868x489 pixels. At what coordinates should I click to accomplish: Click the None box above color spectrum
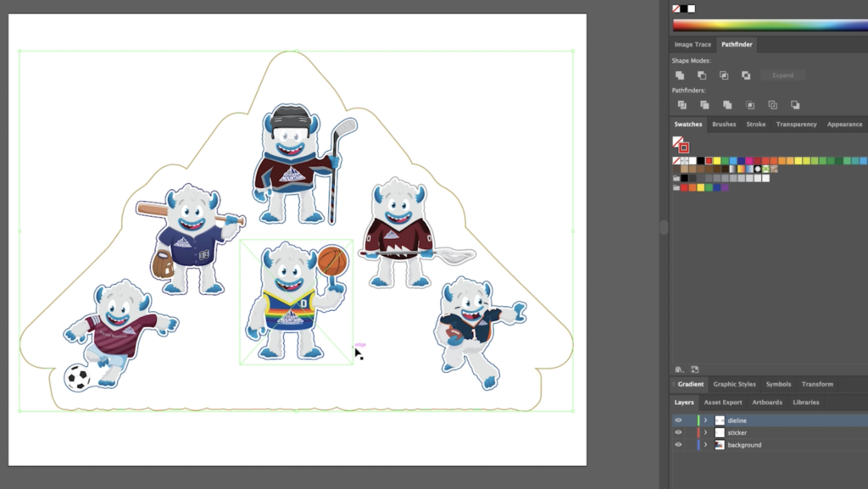coord(676,8)
